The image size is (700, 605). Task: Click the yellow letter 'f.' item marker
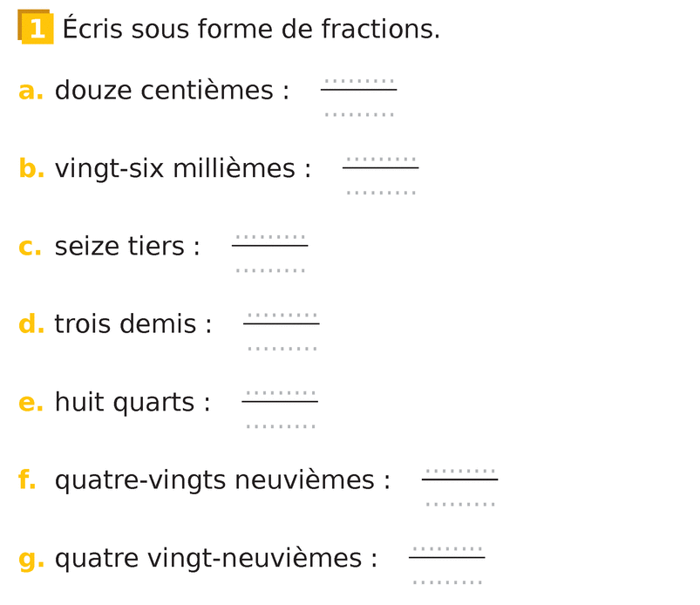point(27,480)
